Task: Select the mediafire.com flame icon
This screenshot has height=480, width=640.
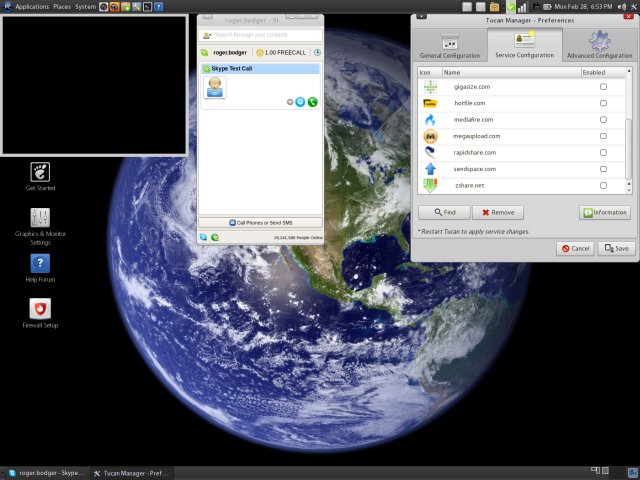Action: coord(430,120)
